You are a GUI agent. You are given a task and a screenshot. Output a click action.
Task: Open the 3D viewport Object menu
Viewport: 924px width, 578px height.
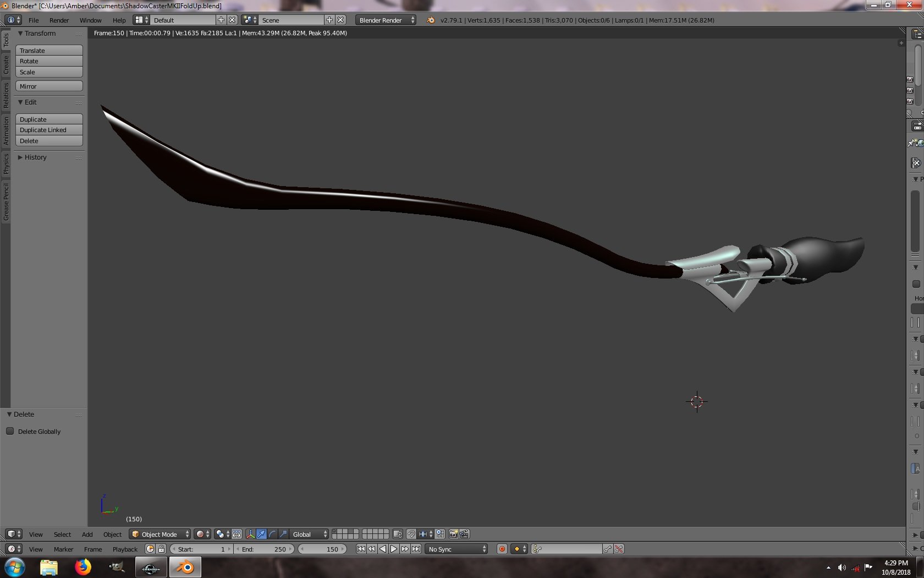coord(112,535)
